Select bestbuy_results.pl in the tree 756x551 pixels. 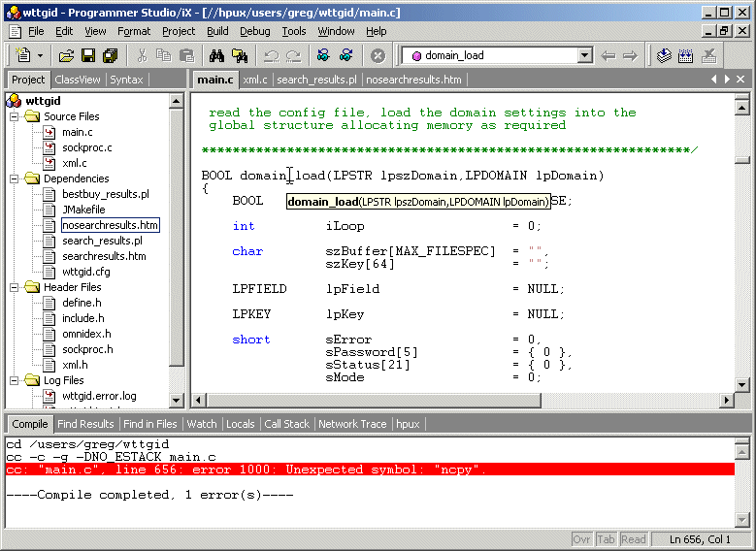point(106,194)
